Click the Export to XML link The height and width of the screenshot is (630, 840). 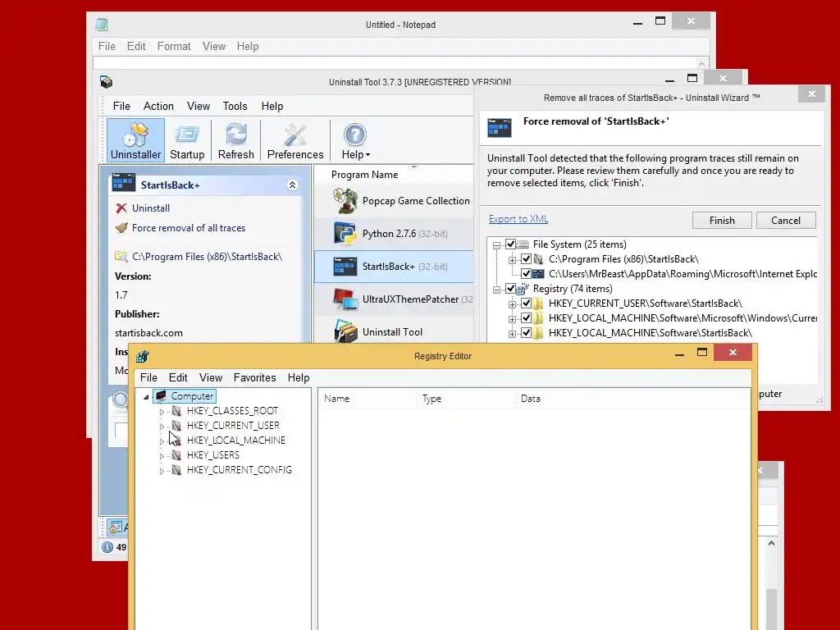coord(518,218)
